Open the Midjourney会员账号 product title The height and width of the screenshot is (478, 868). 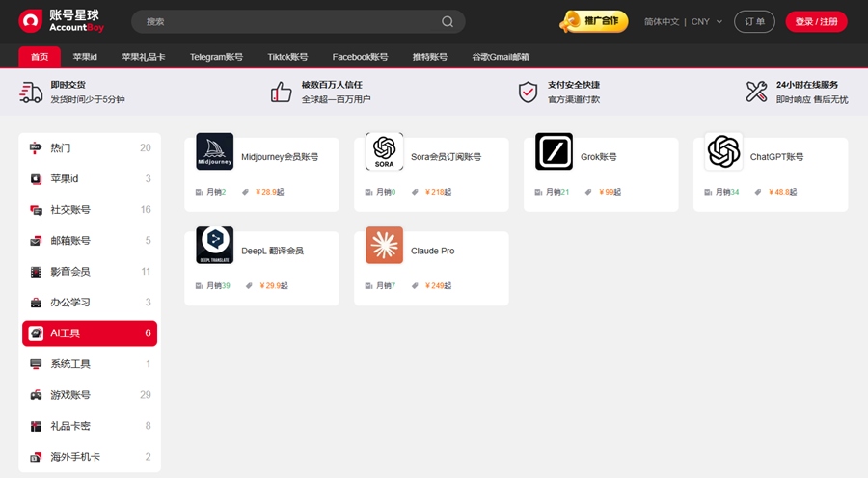click(x=280, y=157)
